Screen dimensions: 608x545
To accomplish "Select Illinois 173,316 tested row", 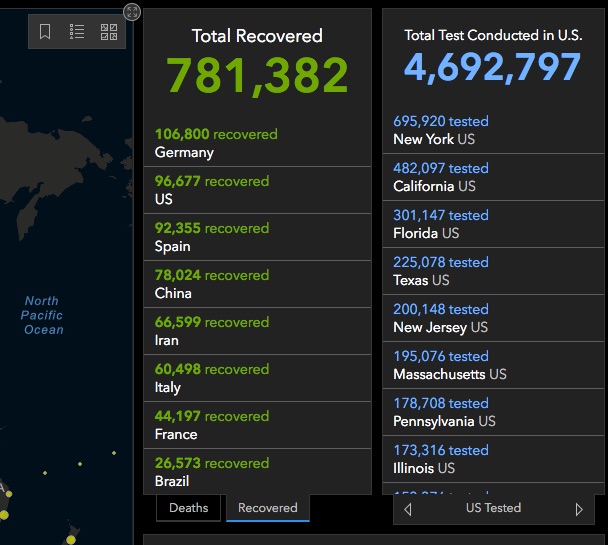I will click(x=493, y=459).
